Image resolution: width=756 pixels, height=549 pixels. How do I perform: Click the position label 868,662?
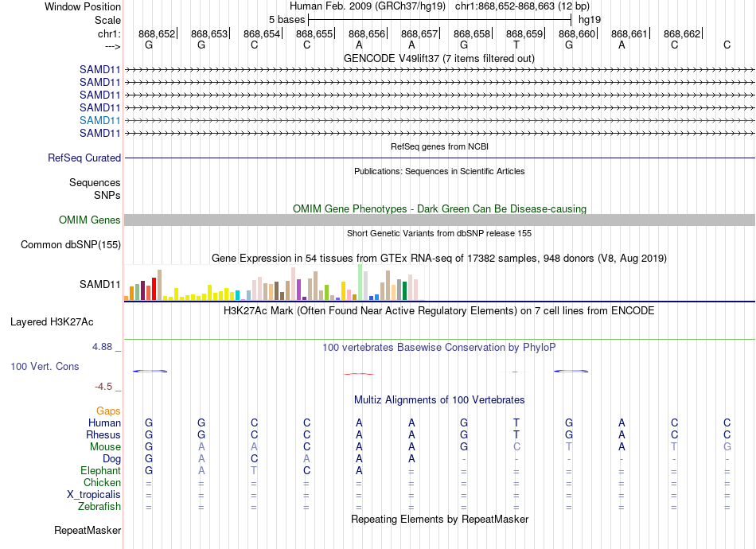tap(682, 33)
